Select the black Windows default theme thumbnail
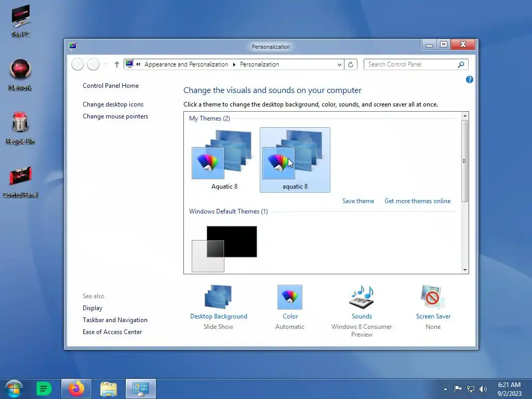The width and height of the screenshot is (532, 399). coord(224,249)
